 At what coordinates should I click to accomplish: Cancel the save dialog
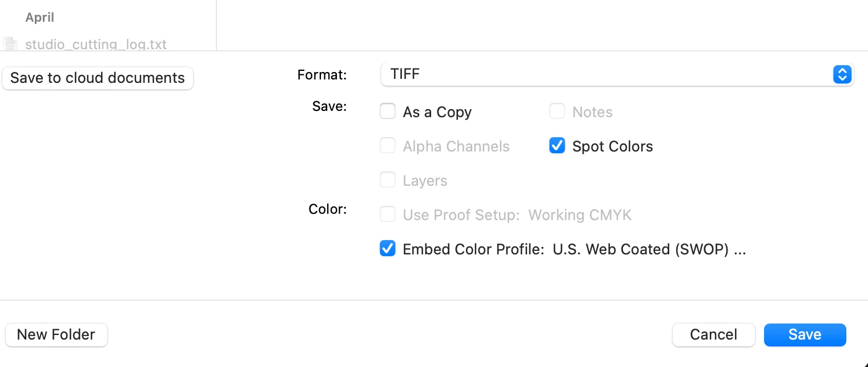713,334
